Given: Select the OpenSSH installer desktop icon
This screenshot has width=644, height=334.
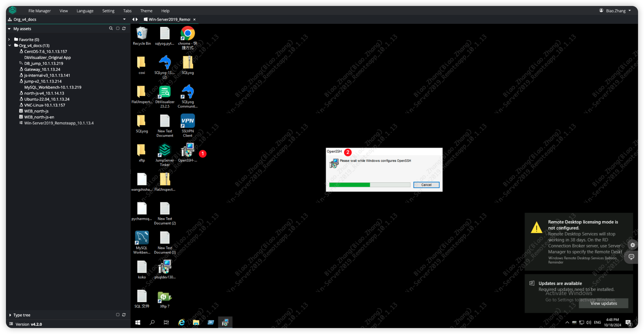Looking at the screenshot, I should coord(188,153).
